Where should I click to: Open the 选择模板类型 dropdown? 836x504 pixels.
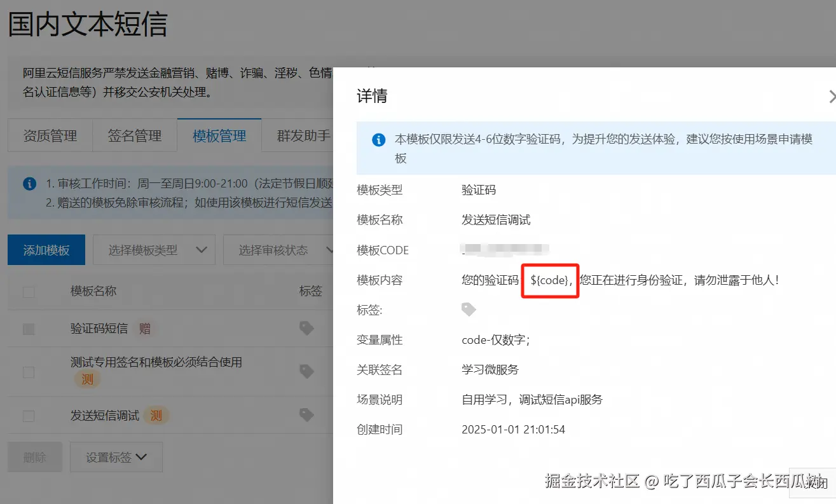(154, 250)
